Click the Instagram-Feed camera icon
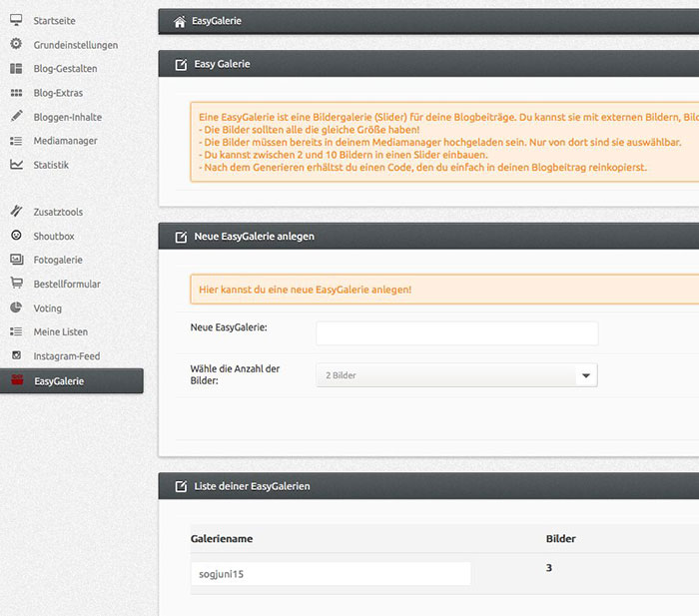This screenshot has width=699, height=616. coord(17,355)
